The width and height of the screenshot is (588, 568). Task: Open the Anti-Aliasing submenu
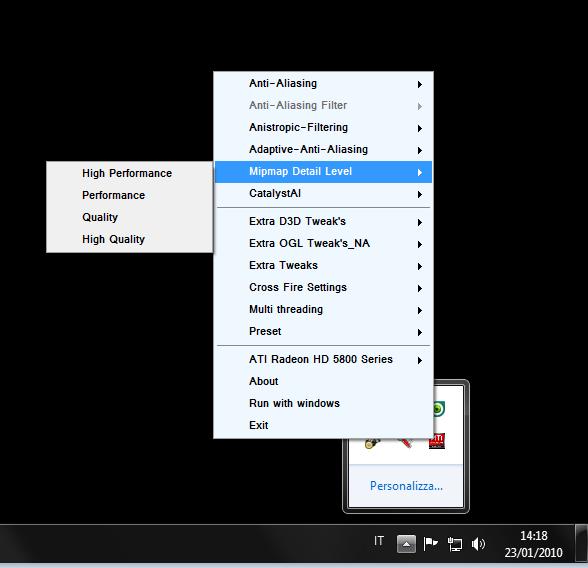coord(323,83)
